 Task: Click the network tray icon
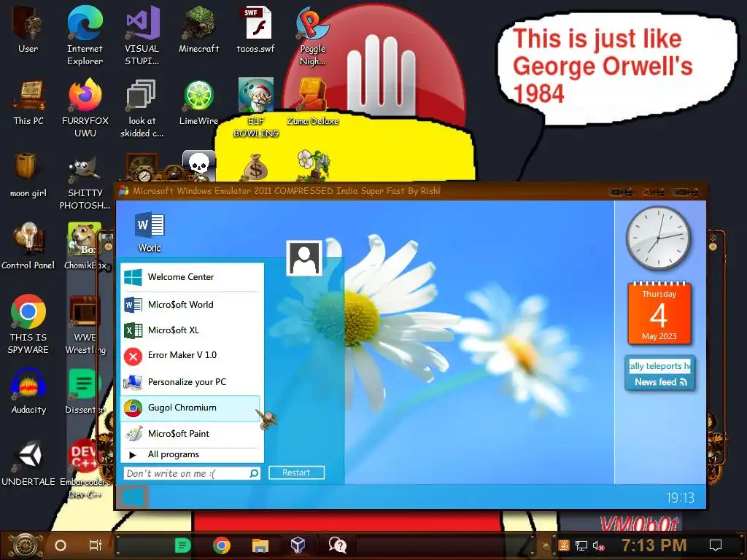click(x=581, y=546)
